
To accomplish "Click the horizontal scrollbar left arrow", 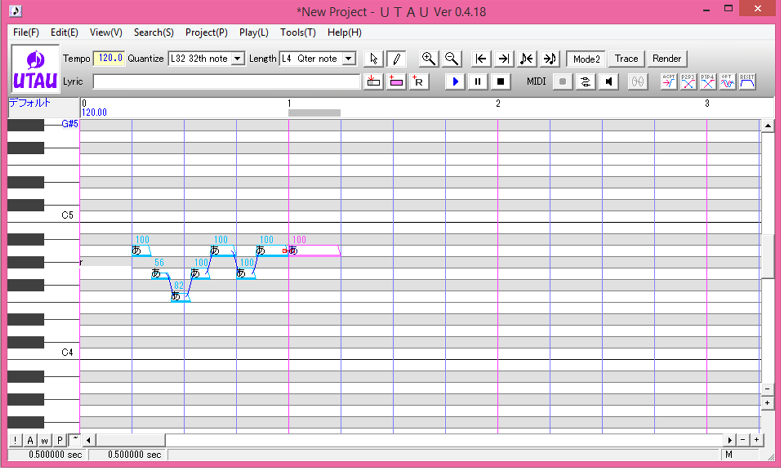I will pyautogui.click(x=89, y=440).
